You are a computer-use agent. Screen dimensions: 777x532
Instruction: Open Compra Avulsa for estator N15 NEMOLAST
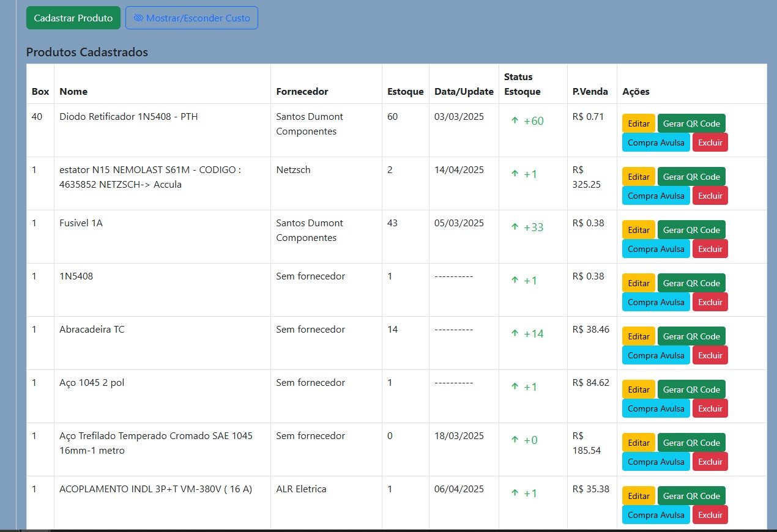click(656, 196)
